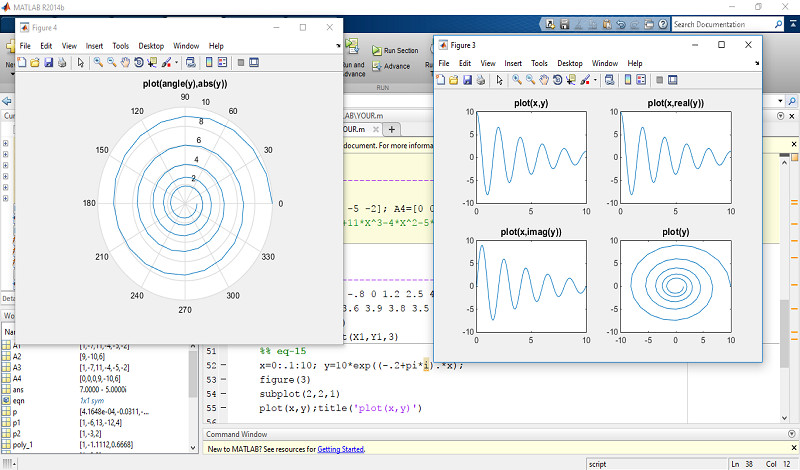This screenshot has width=800, height=470.
Task: Click Advance button in MATLAB toolstrip
Action: pyautogui.click(x=391, y=66)
